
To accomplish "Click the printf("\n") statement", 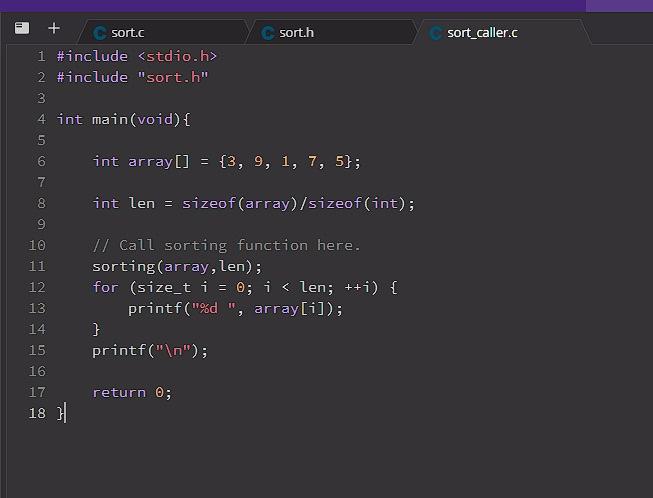I will pos(150,351).
